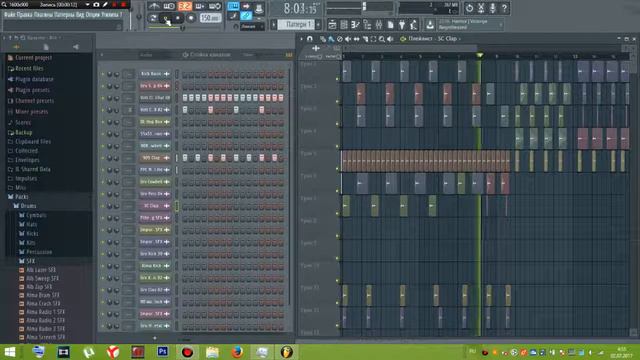Open the plugin picker plug icon
The image size is (640, 360).
(402, 25)
